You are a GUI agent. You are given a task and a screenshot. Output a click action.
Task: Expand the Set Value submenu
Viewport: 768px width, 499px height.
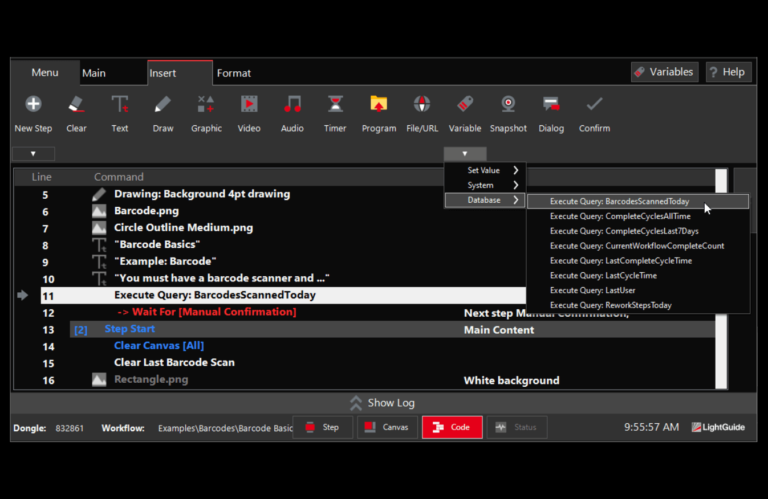click(485, 170)
